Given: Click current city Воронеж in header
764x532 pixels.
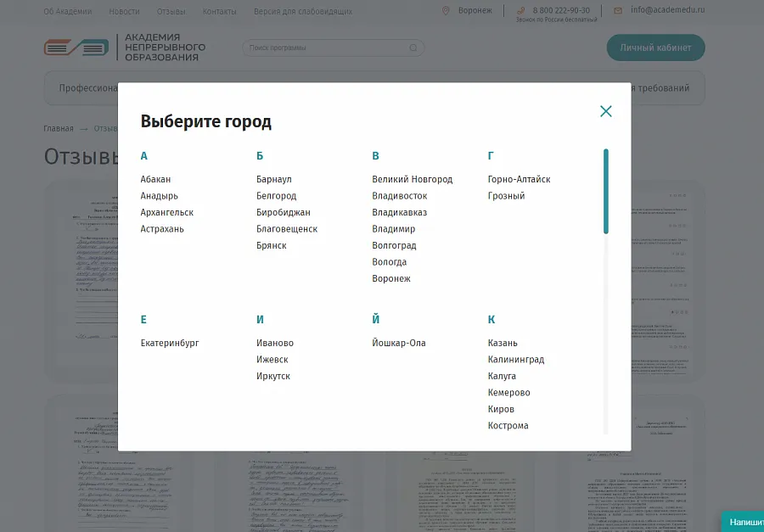Looking at the screenshot, I should [x=475, y=10].
